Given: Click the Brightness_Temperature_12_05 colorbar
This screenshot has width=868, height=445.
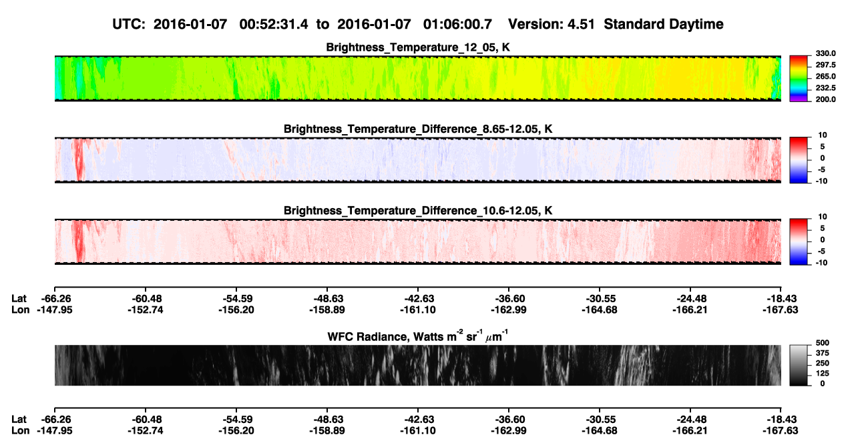Looking at the screenshot, I should point(799,78).
